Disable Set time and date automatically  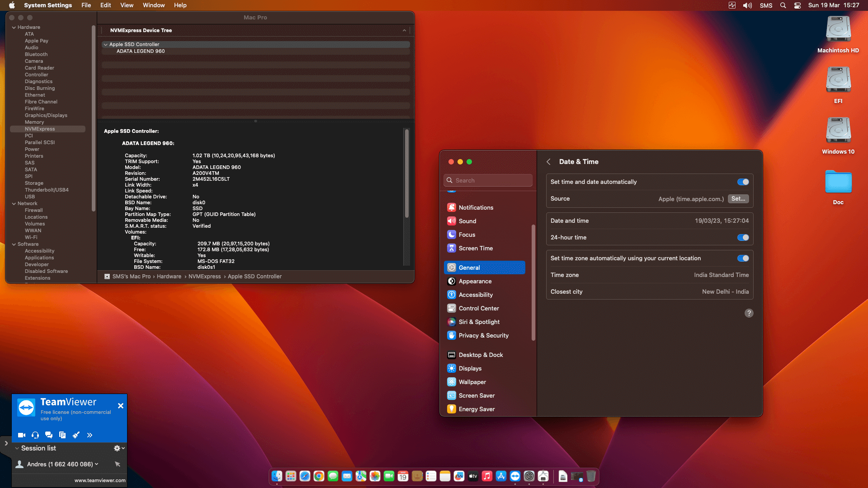(743, 182)
